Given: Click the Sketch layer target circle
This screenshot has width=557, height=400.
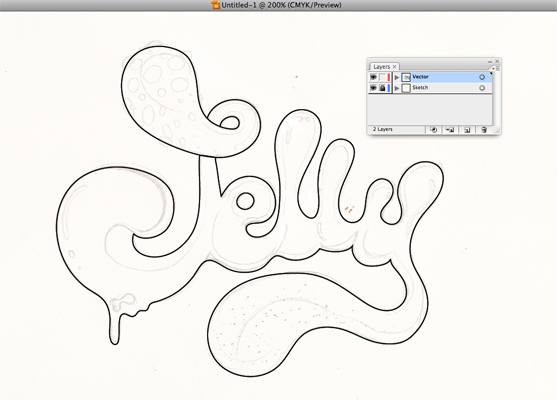Looking at the screenshot, I should coord(482,88).
